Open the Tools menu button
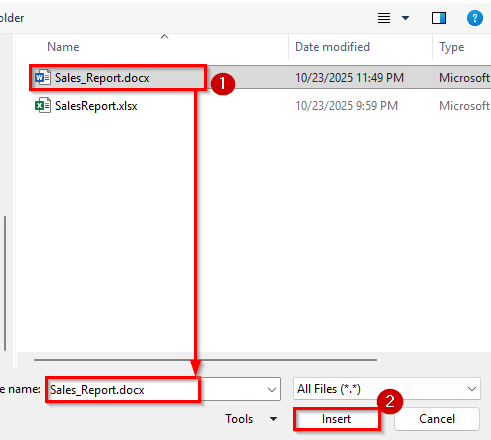Image resolution: width=491 pixels, height=440 pixels. click(251, 419)
